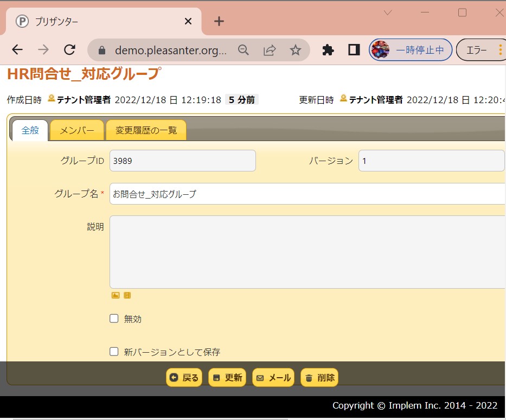Open the browser extensions puzzle icon
506x420 pixels.
tap(328, 50)
